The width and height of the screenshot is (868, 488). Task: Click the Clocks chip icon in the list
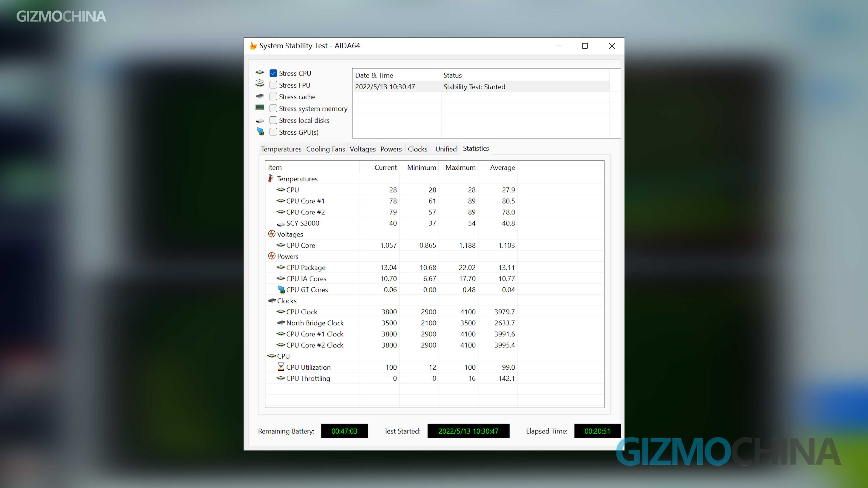point(271,300)
